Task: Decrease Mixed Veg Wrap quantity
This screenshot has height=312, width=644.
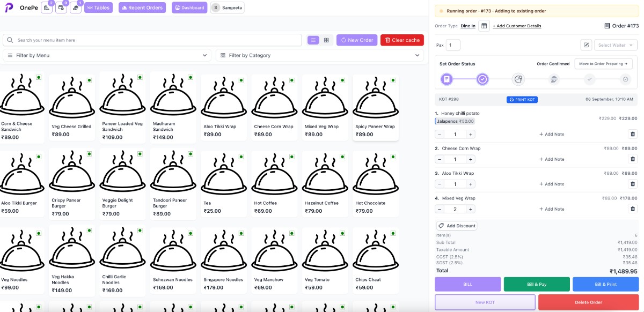Action: (x=440, y=209)
